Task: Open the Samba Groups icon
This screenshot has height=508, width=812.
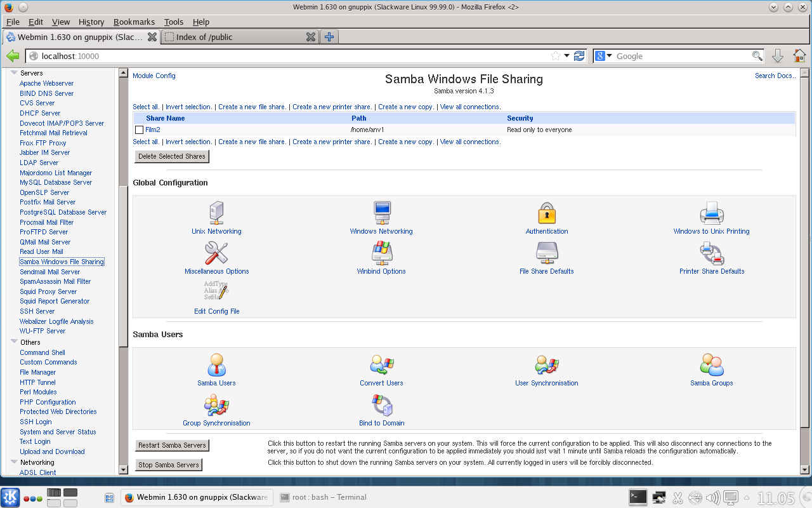Action: [712, 364]
